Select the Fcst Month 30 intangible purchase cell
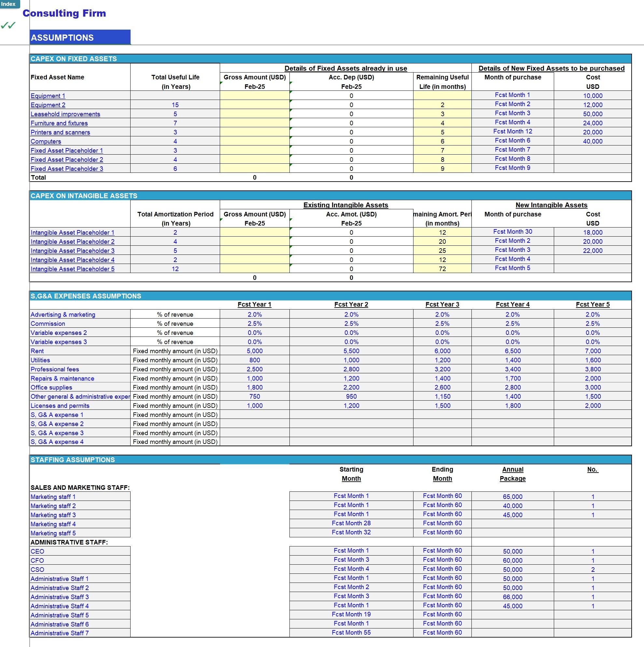The image size is (644, 647). pos(513,231)
